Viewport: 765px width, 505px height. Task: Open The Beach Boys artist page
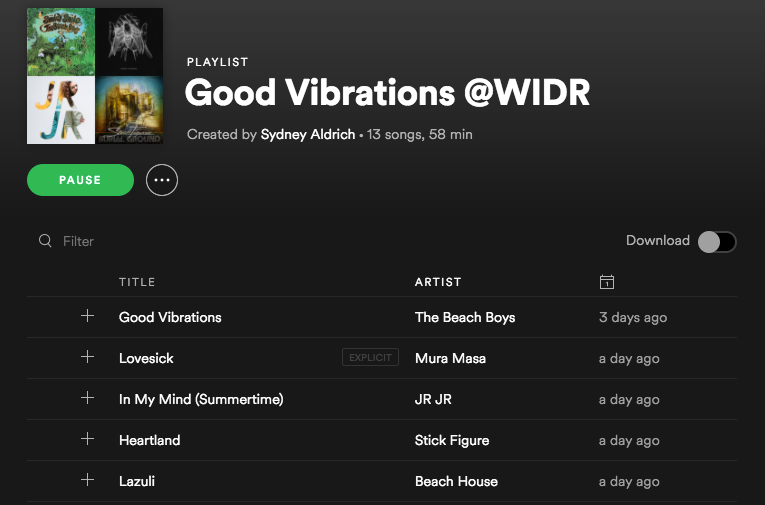point(465,317)
